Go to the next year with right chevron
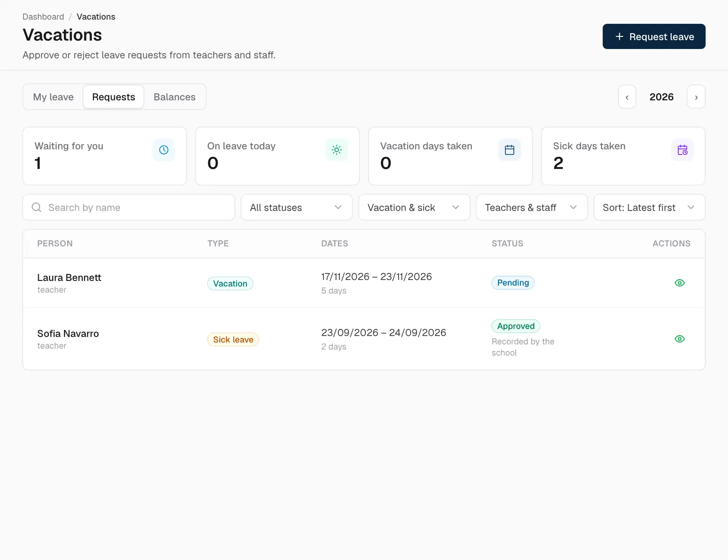The image size is (728, 560). pos(696,97)
